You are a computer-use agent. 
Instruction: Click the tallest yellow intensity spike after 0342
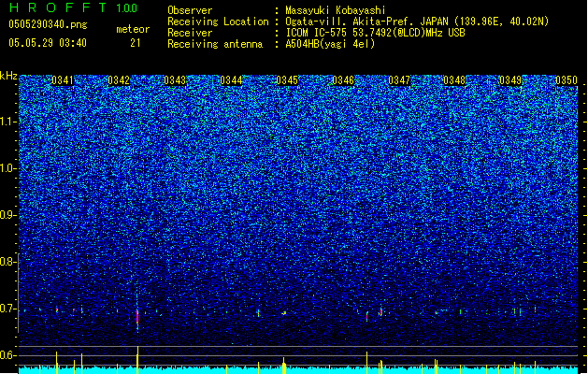137,360
